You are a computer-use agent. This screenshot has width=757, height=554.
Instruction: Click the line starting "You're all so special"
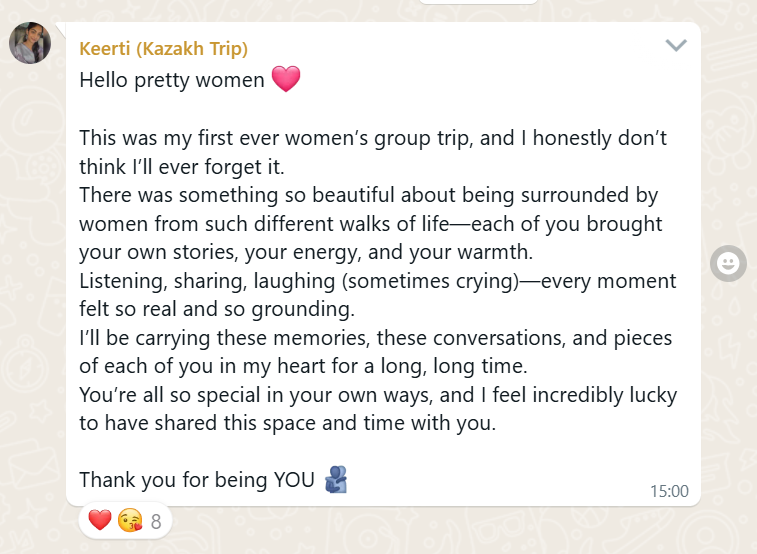coord(378,395)
